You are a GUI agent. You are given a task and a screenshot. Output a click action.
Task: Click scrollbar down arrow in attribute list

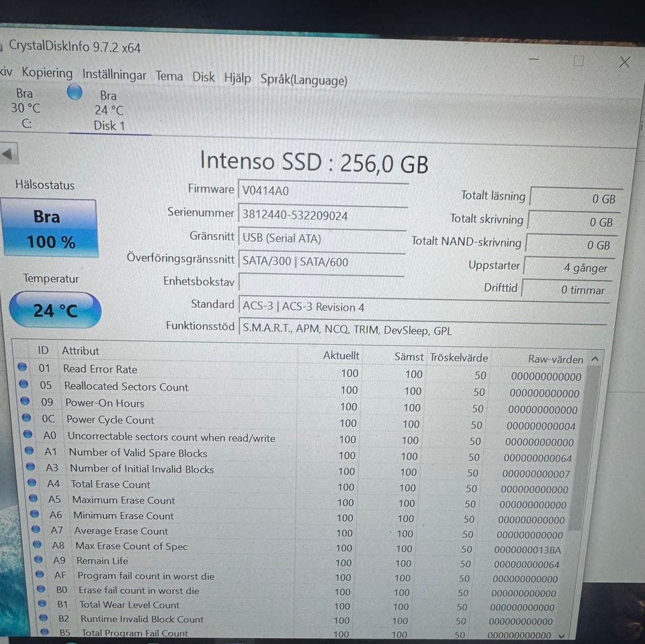(x=562, y=636)
